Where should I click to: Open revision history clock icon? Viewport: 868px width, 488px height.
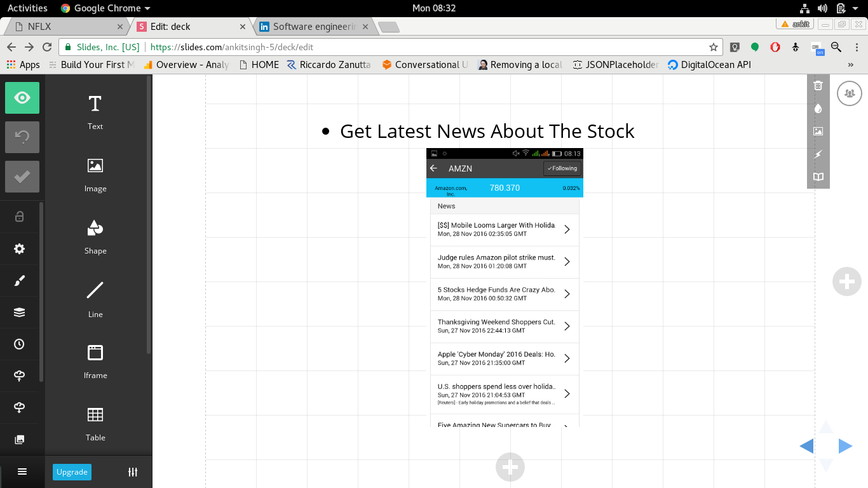[20, 344]
